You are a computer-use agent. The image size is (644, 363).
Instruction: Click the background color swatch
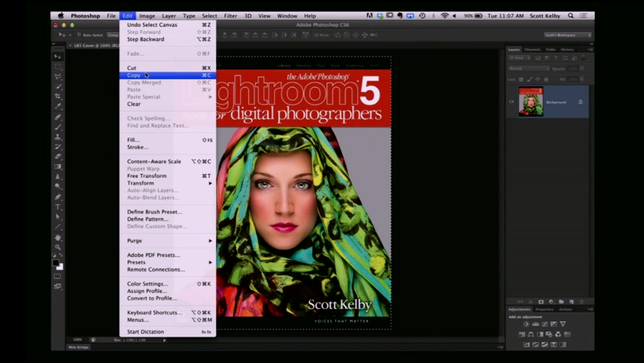(x=60, y=267)
